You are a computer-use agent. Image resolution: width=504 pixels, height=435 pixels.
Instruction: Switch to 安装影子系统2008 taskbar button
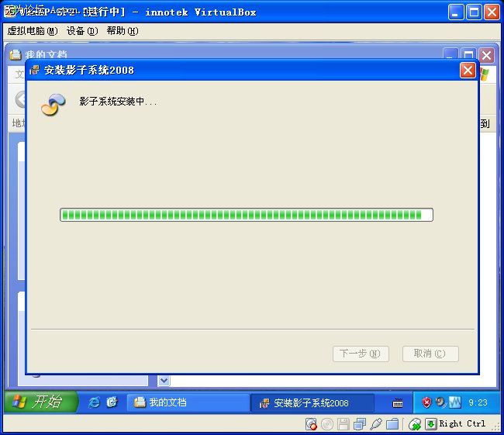[312, 403]
